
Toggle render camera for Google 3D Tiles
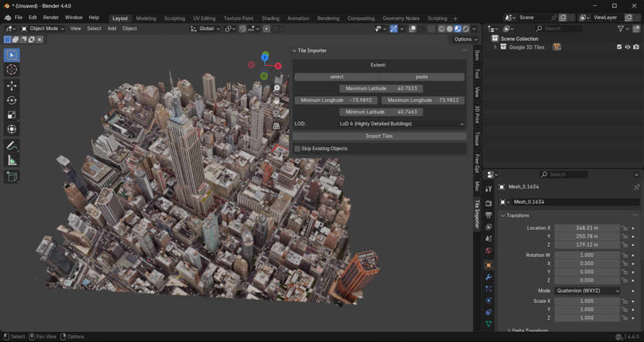click(636, 47)
